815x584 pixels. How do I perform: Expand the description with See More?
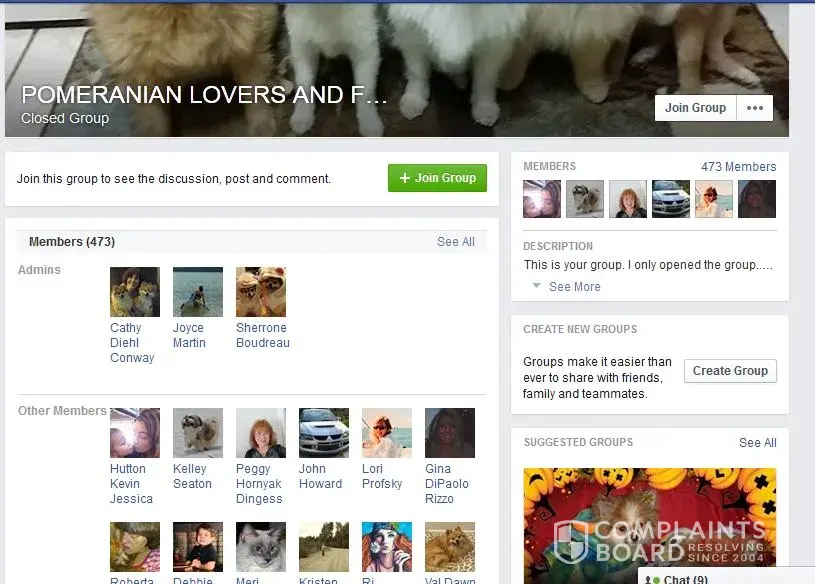574,287
